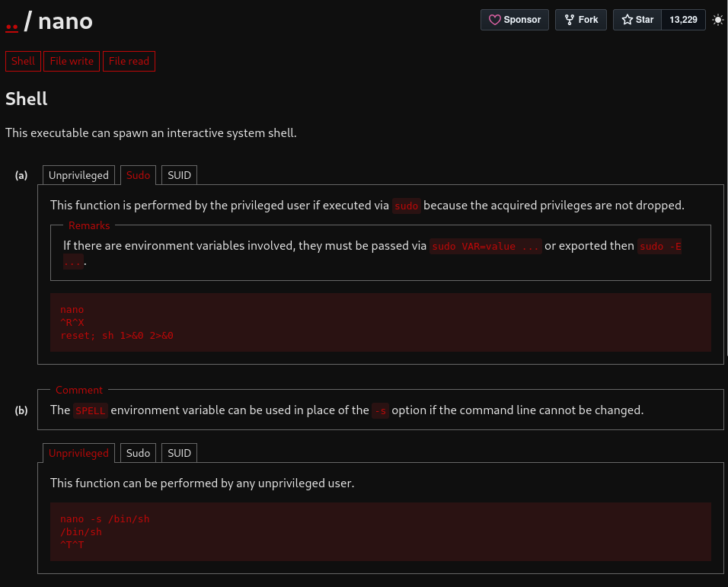Open the 13,229 stargazers count
The height and width of the screenshot is (587, 728).
tap(683, 20)
